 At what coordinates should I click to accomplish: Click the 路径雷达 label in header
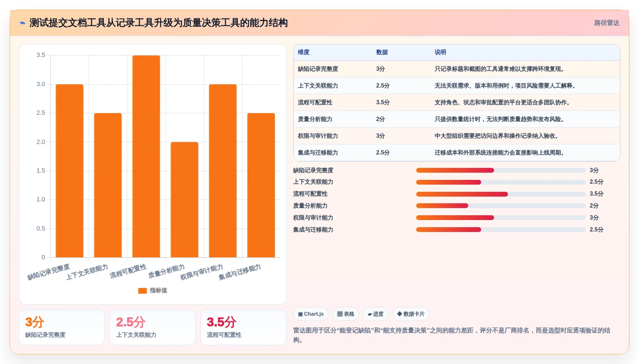606,23
